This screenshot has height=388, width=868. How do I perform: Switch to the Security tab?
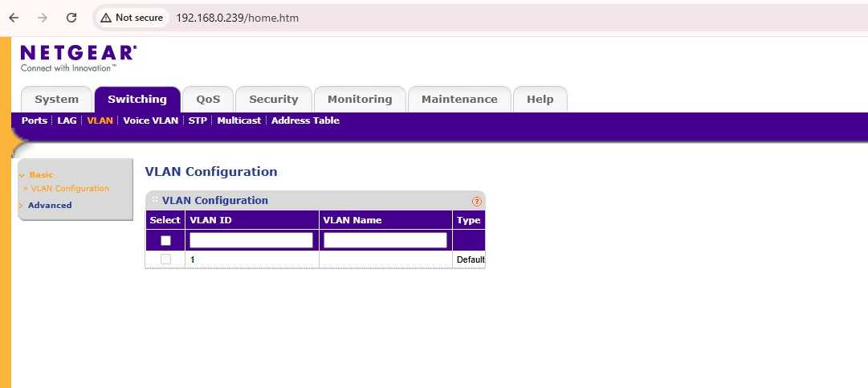pos(273,100)
